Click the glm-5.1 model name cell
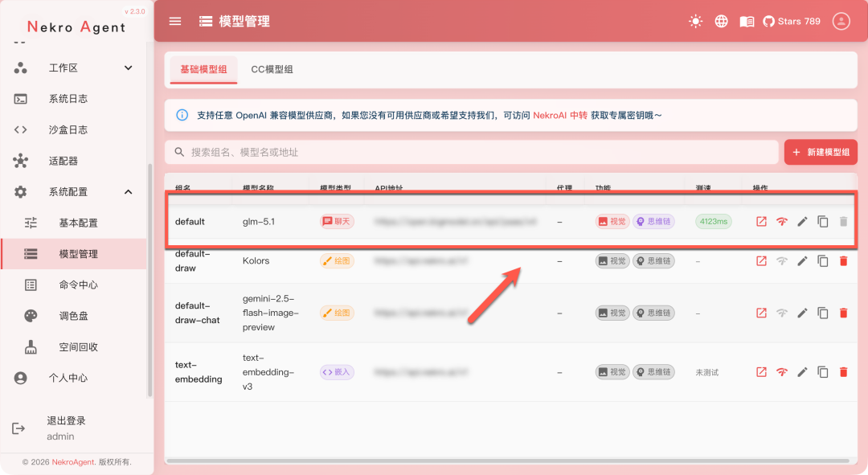Viewport: 868px width, 475px height. (x=259, y=222)
